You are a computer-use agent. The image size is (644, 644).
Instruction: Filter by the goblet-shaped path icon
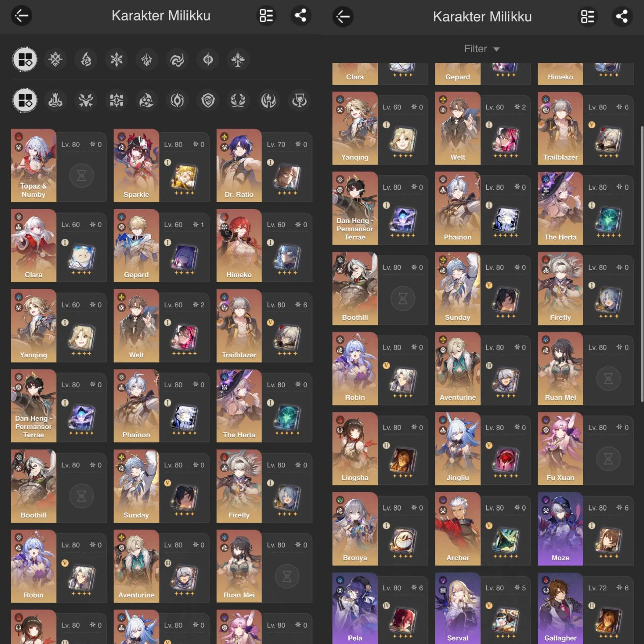coord(299,100)
